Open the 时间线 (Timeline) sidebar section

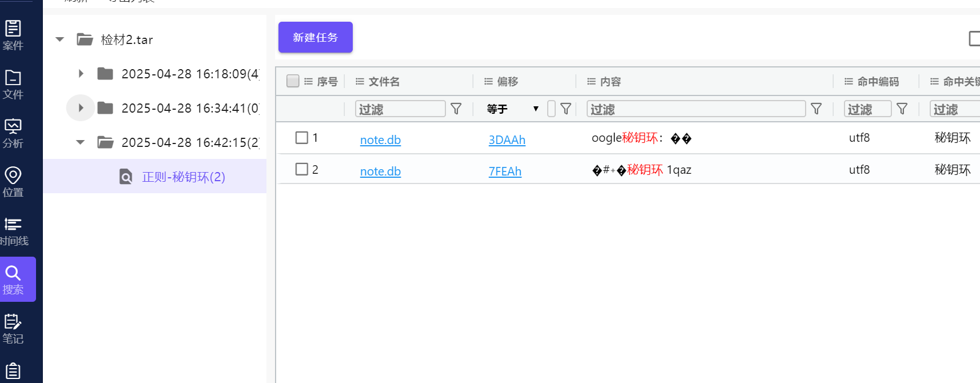click(x=13, y=232)
